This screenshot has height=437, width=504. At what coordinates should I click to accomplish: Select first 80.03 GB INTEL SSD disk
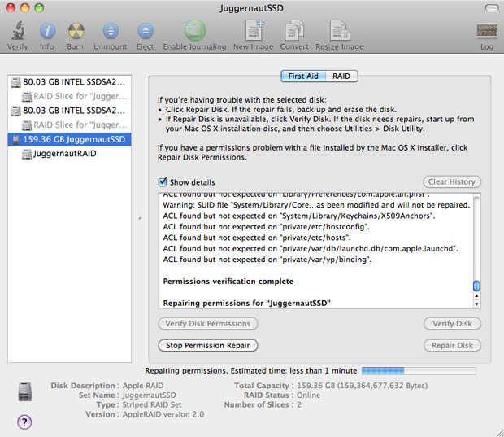click(69, 82)
